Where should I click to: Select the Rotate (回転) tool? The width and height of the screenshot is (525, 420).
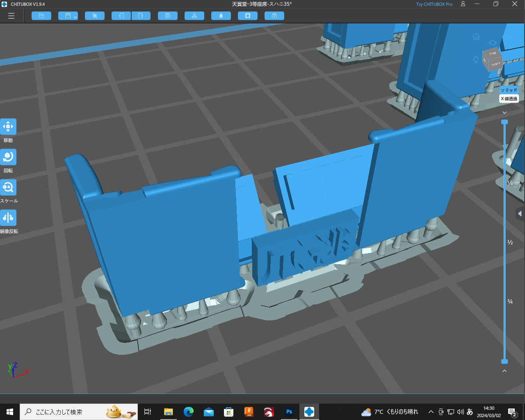[8, 157]
